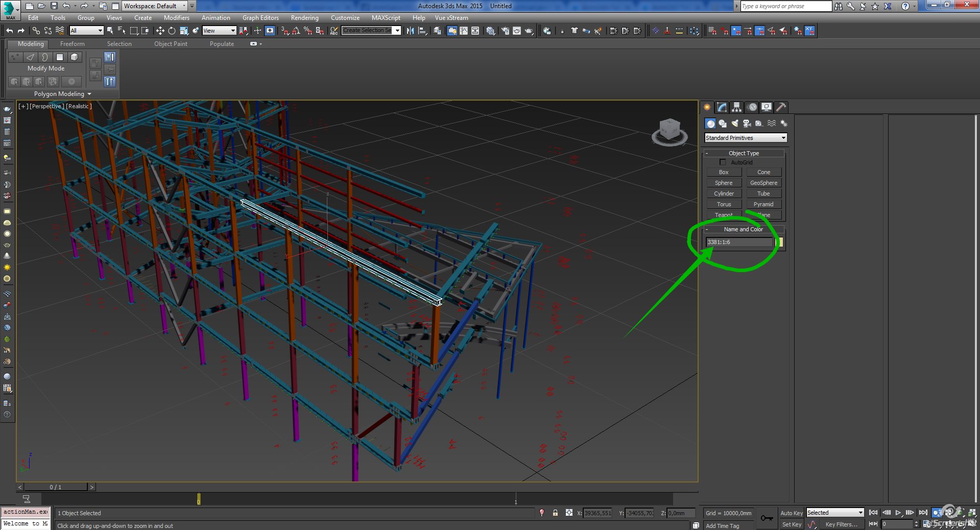This screenshot has height=530, width=980.
Task: Click the Cylinder button
Action: tap(724, 194)
